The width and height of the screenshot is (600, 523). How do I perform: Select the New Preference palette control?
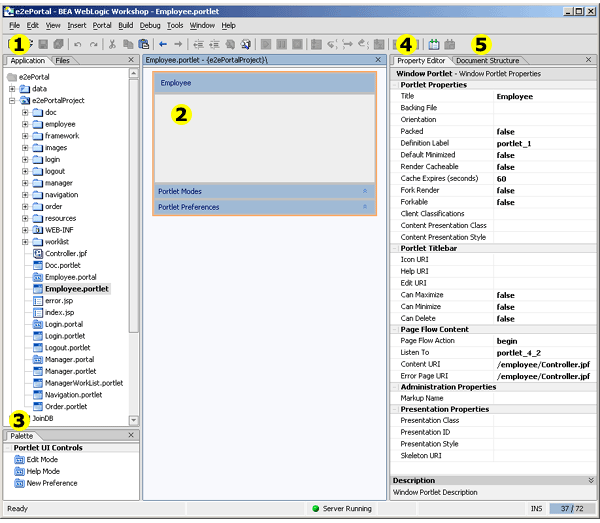click(46, 483)
